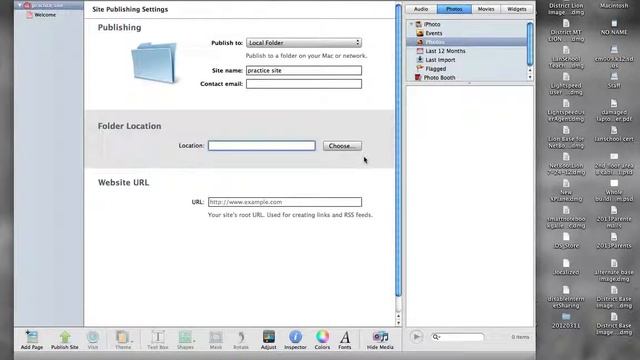This screenshot has height=360, width=640.
Task: Select the damaged laptop pdf file
Action: 614,111
